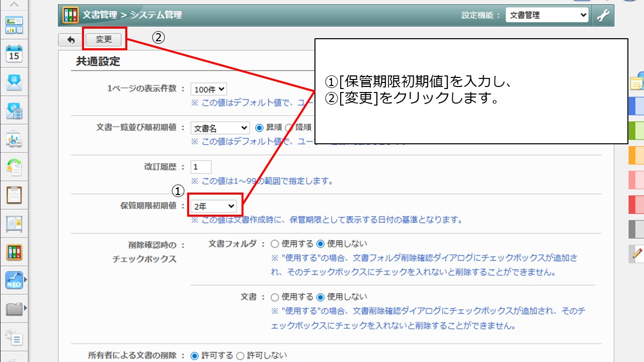Click the back arrow button
The width and height of the screenshot is (644, 362).
71,40
